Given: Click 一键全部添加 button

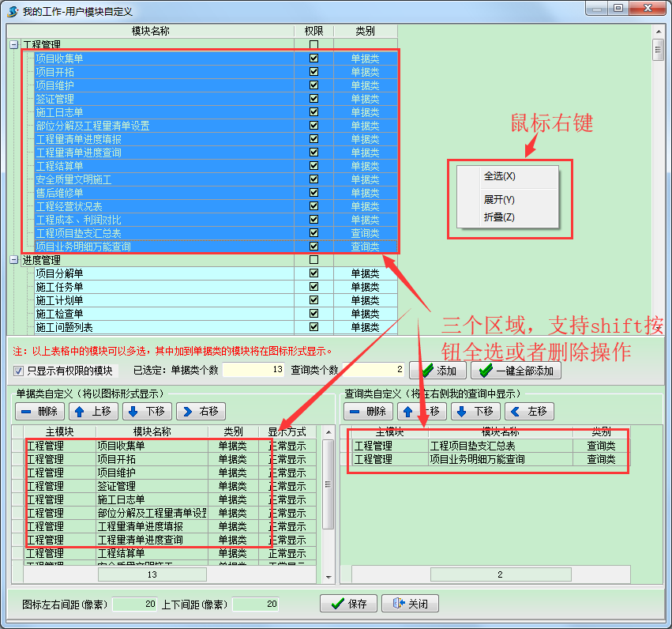Looking at the screenshot, I should tap(516, 370).
